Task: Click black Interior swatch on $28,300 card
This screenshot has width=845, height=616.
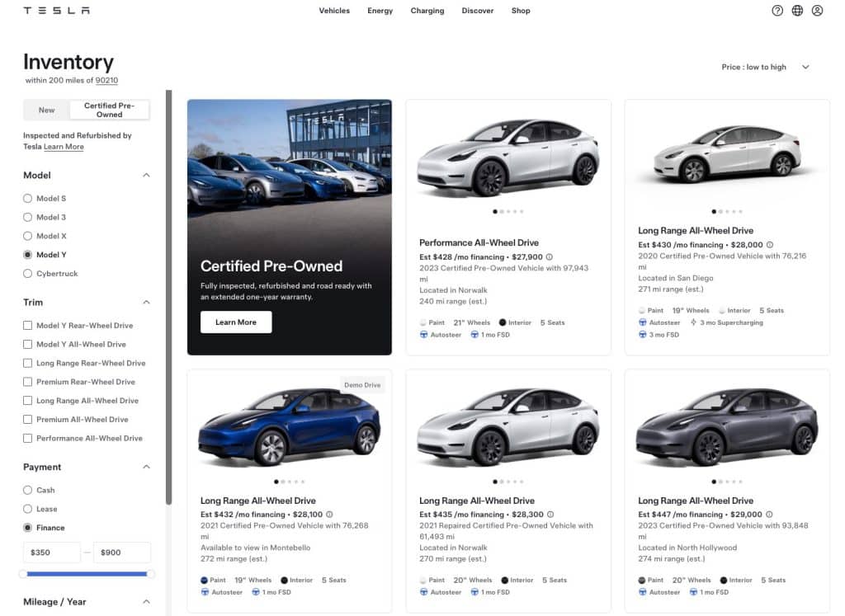Action: click(504, 580)
